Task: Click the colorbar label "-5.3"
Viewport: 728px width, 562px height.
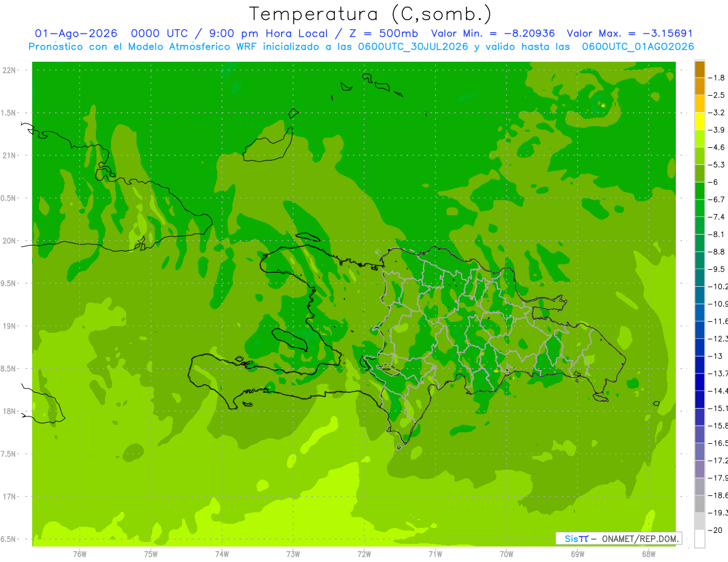Action: tap(716, 165)
